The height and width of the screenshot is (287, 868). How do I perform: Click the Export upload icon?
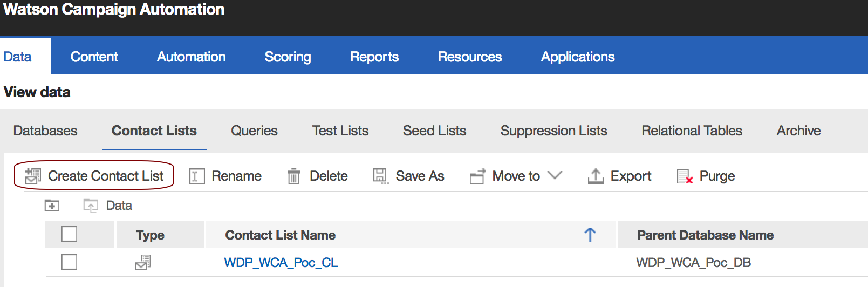(596, 176)
